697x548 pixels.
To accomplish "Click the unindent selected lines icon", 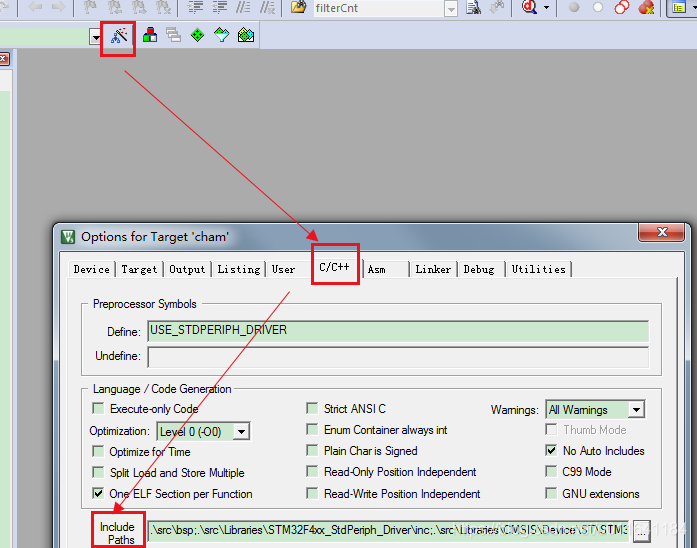I will pos(220,7).
